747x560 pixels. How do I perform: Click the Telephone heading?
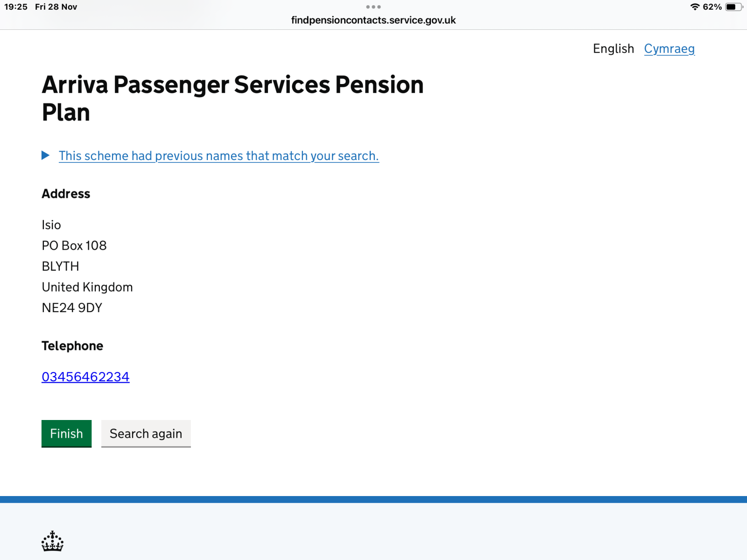click(72, 346)
